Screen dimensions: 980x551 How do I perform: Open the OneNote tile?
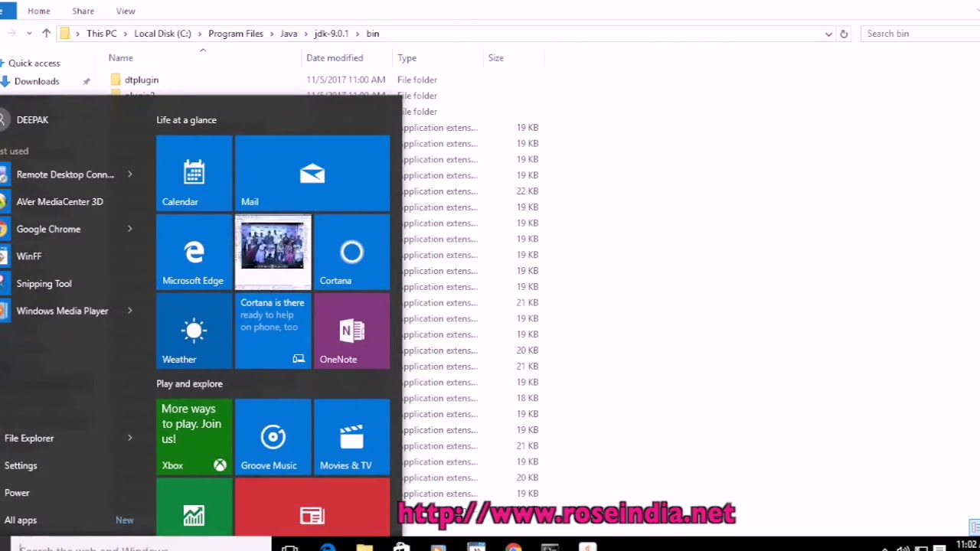click(x=351, y=331)
